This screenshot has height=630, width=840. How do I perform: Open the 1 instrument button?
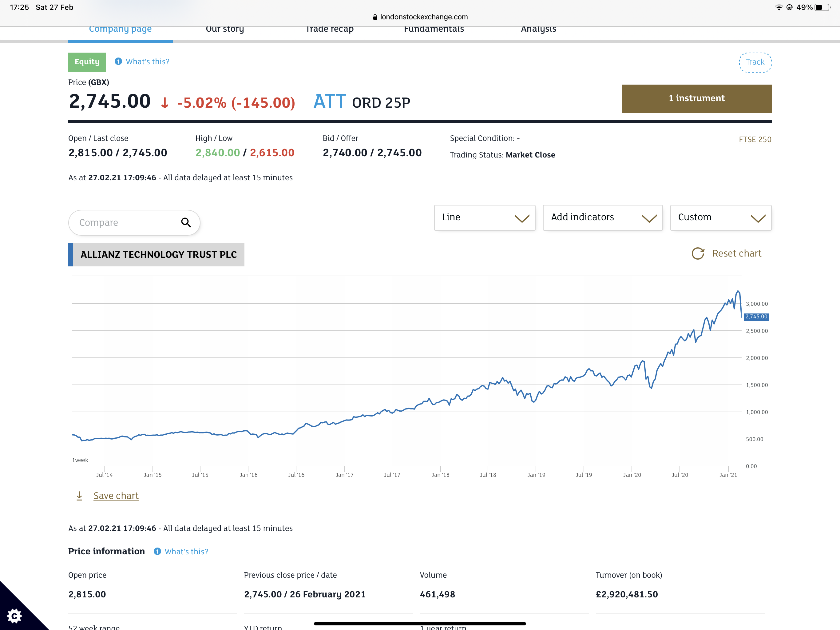point(696,98)
